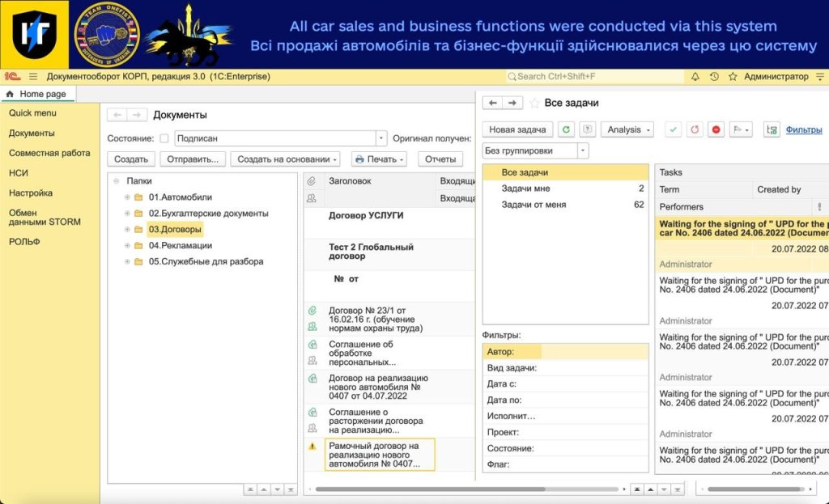829x504 pixels.
Task: Click the refresh icon in tasks toolbar
Action: coord(567,129)
